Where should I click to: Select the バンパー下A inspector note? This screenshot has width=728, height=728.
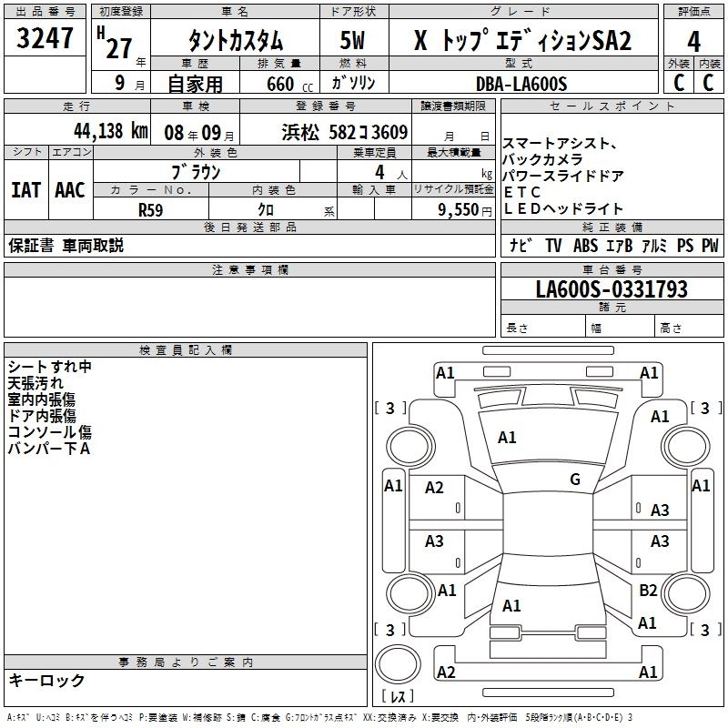(x=48, y=449)
